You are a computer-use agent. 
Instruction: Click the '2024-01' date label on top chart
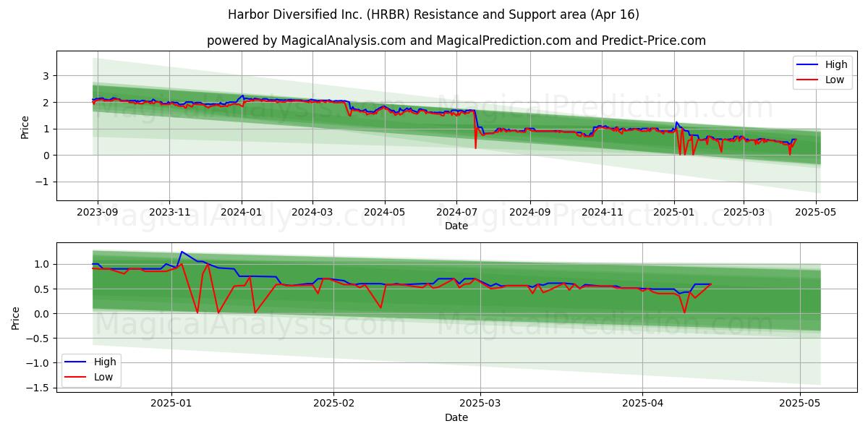tap(242, 213)
